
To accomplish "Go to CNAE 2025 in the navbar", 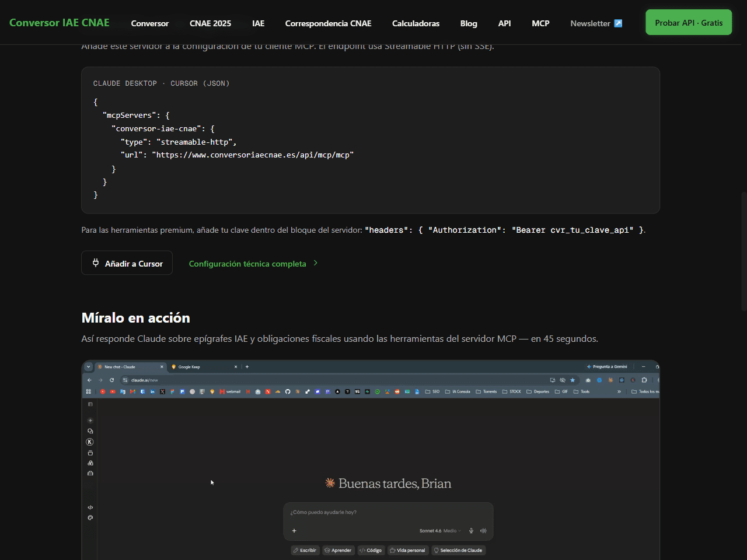I will pyautogui.click(x=210, y=23).
